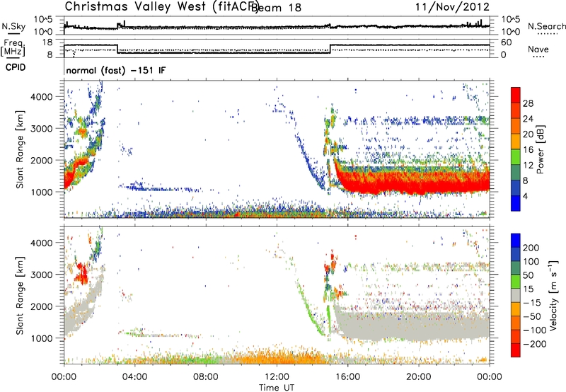Click the '08:00' time axis tick
The image size is (566, 392).
pyautogui.click(x=206, y=377)
